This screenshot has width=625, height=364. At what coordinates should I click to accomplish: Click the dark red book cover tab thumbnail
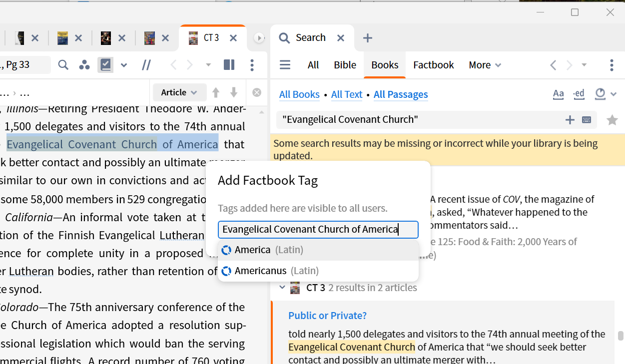coord(105,38)
